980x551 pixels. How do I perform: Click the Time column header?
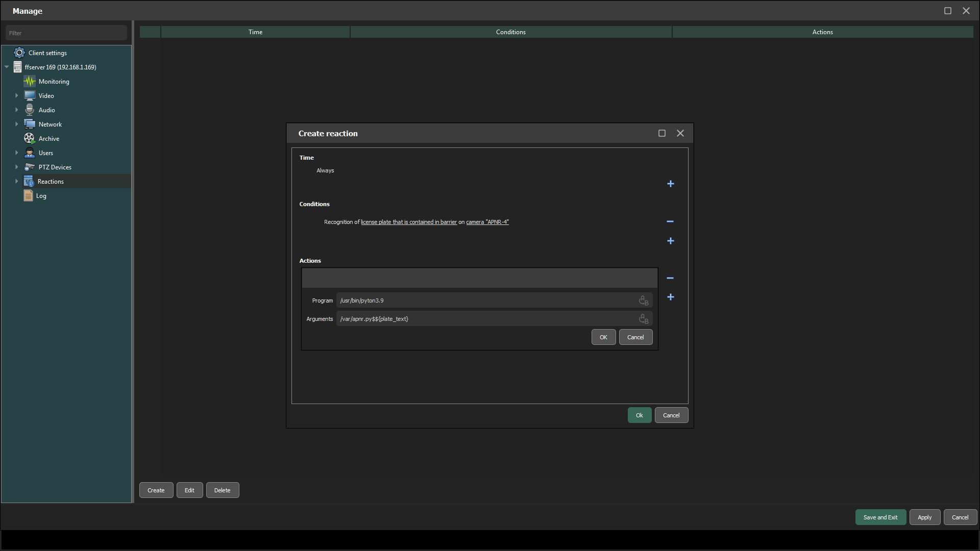pos(255,32)
